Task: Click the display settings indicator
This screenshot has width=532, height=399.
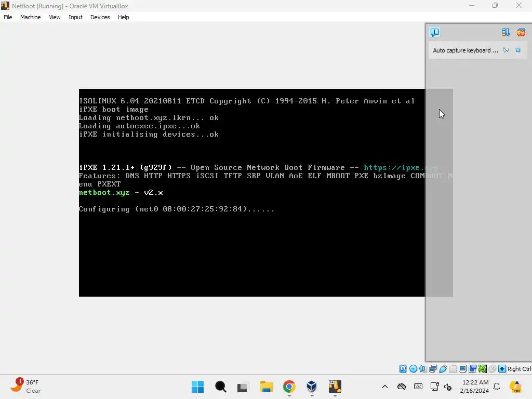Action: tap(462, 369)
